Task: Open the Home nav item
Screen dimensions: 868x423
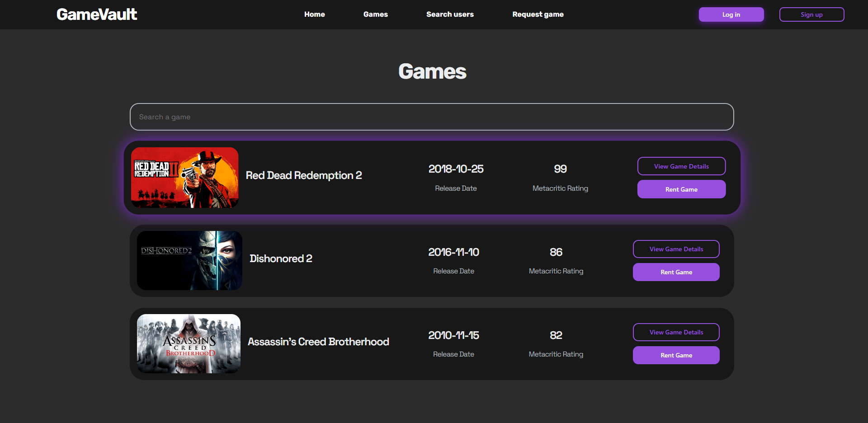Action: click(315, 14)
